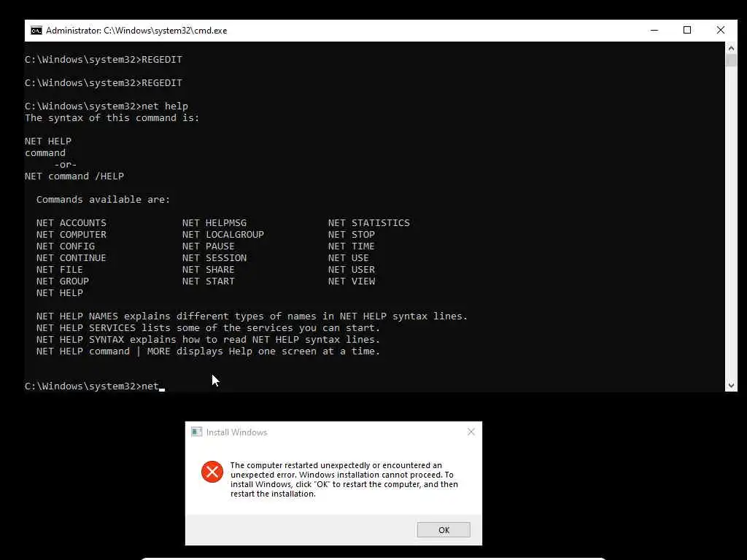Click the 'NET HELP NAMES explains' line
This screenshot has width=747, height=560.
tap(252, 316)
